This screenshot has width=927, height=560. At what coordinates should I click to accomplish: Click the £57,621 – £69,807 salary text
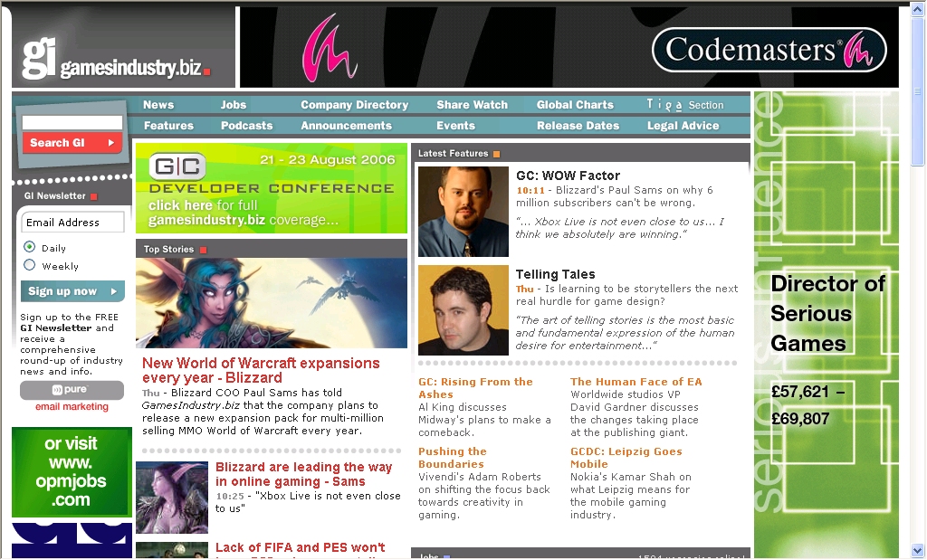click(808, 405)
